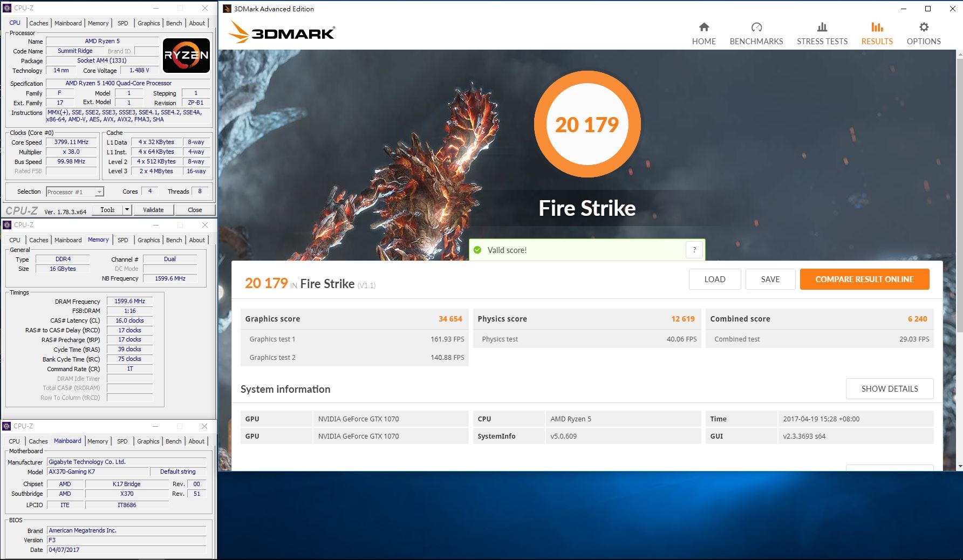Click the SystemInfo v5.0.609 value
This screenshot has width=963, height=560.
pyautogui.click(x=563, y=436)
